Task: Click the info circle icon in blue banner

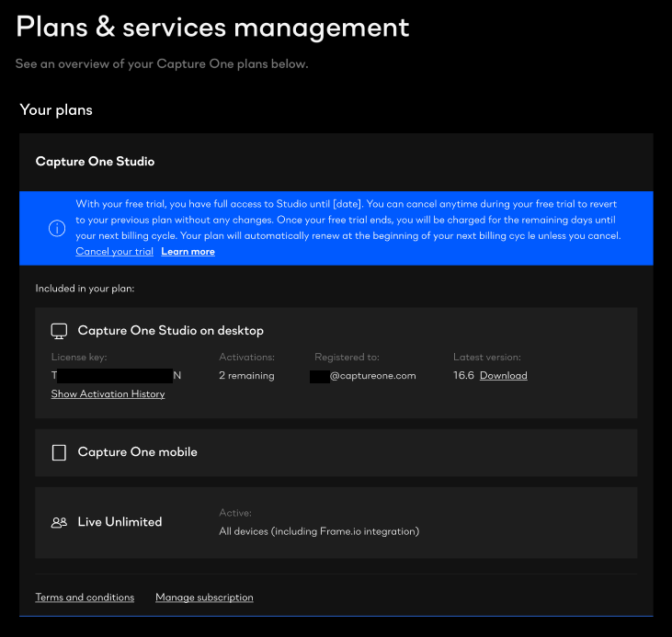Action: [x=57, y=228]
